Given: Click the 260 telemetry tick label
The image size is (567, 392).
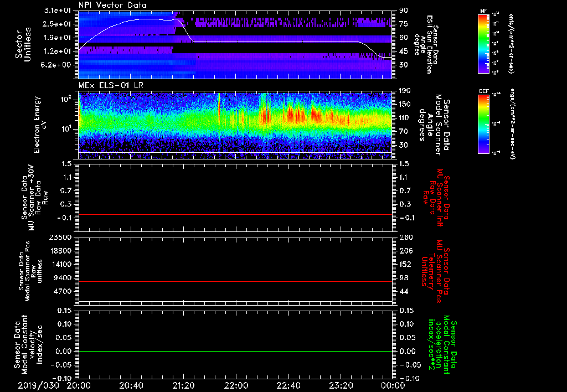Looking at the screenshot, I should [406, 237].
